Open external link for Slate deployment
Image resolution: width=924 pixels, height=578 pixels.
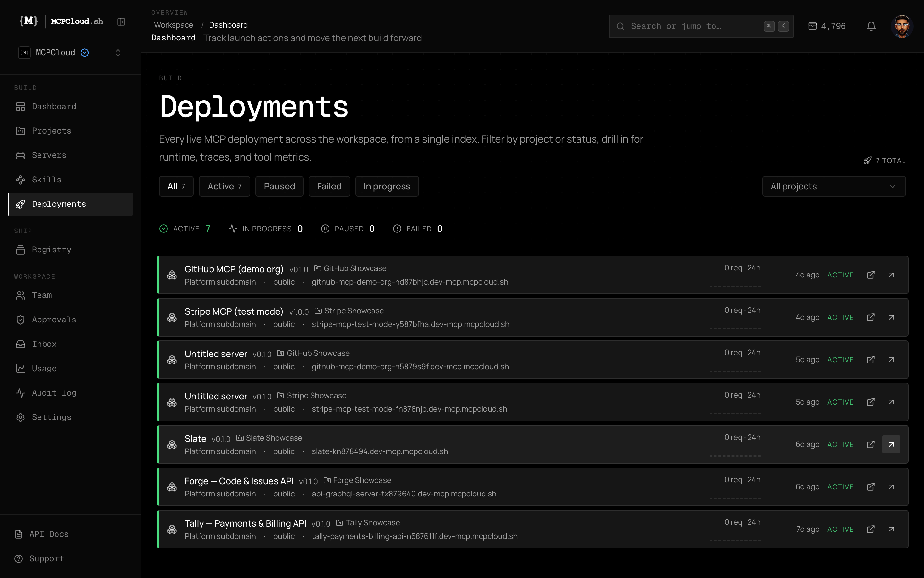tap(870, 445)
